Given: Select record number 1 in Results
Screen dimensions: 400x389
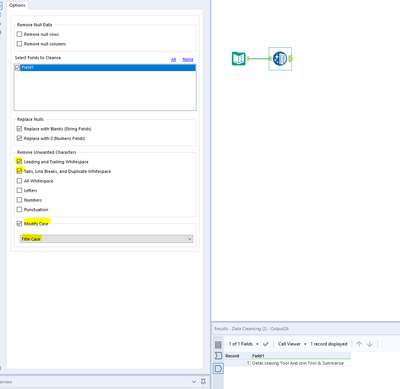Looking at the screenshot, I should click(x=237, y=363).
